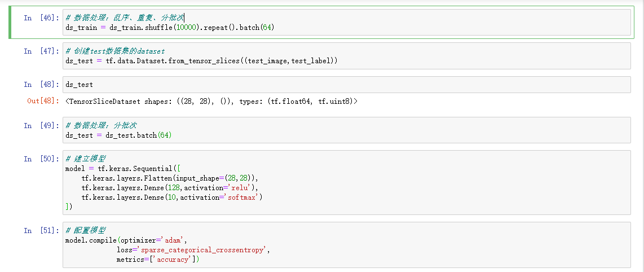Click the 'ds_test = ds_test.batch(64)' line
This screenshot has width=644, height=272.
(118, 135)
